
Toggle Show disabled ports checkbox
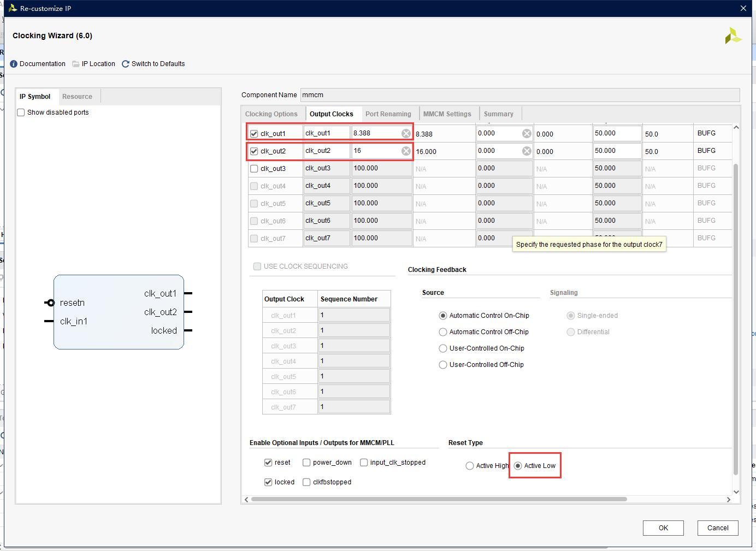click(x=21, y=112)
